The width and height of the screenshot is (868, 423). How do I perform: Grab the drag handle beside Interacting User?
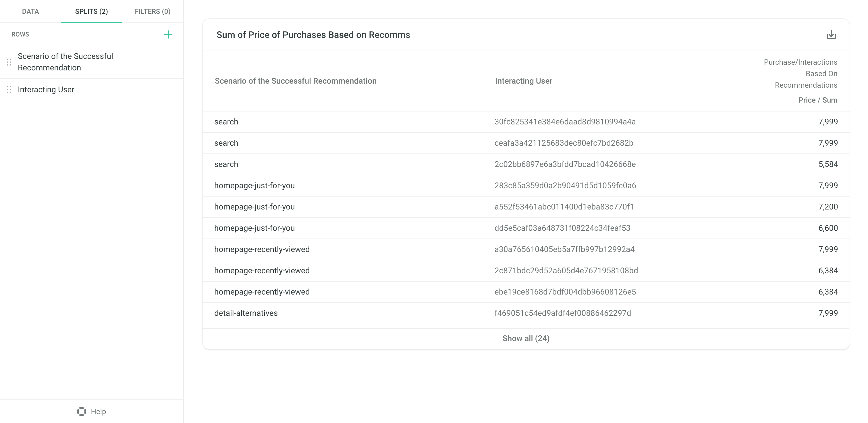tap(9, 90)
